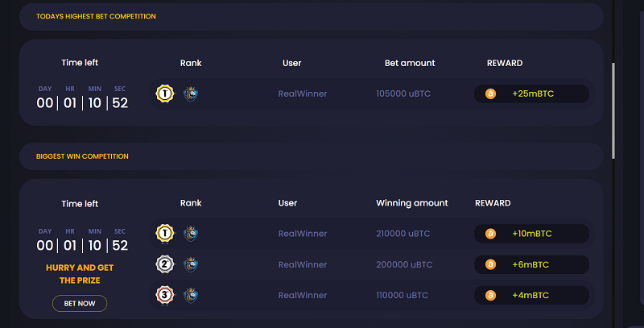Click the avatar in the rank 2 row
The image size is (644, 328).
pos(191,264)
